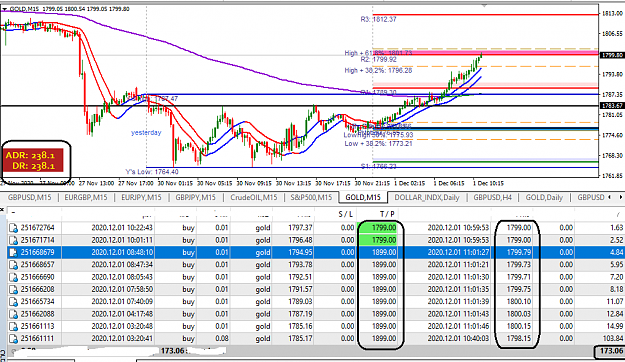Switch to the GBPUSD,M15 chart tab

[x=29, y=197]
